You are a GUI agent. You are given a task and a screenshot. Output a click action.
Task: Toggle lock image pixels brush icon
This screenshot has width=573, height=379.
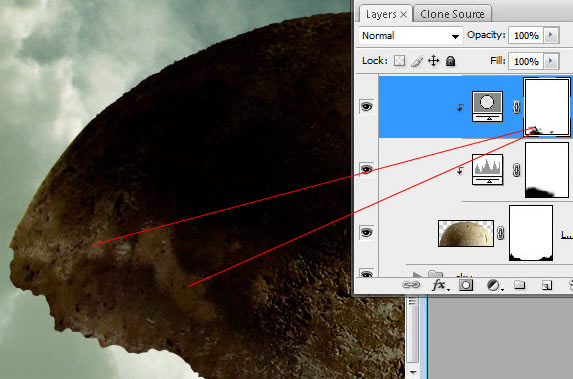coord(417,61)
